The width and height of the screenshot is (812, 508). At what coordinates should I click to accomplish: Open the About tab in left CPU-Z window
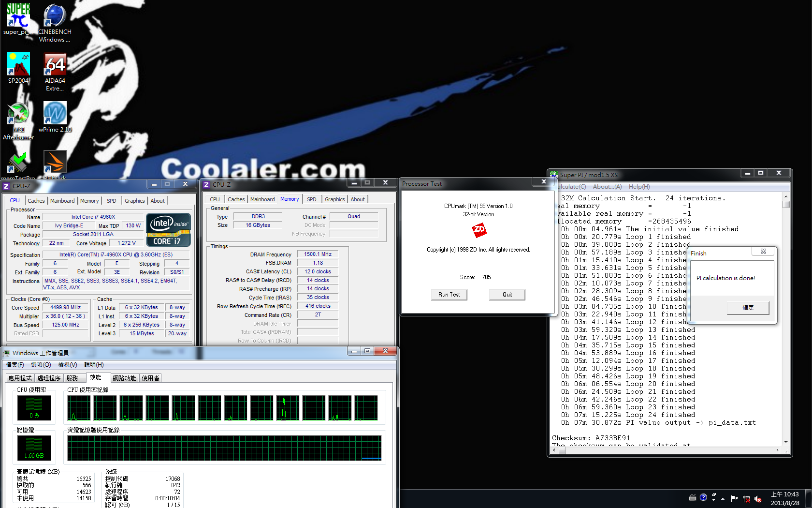click(158, 201)
